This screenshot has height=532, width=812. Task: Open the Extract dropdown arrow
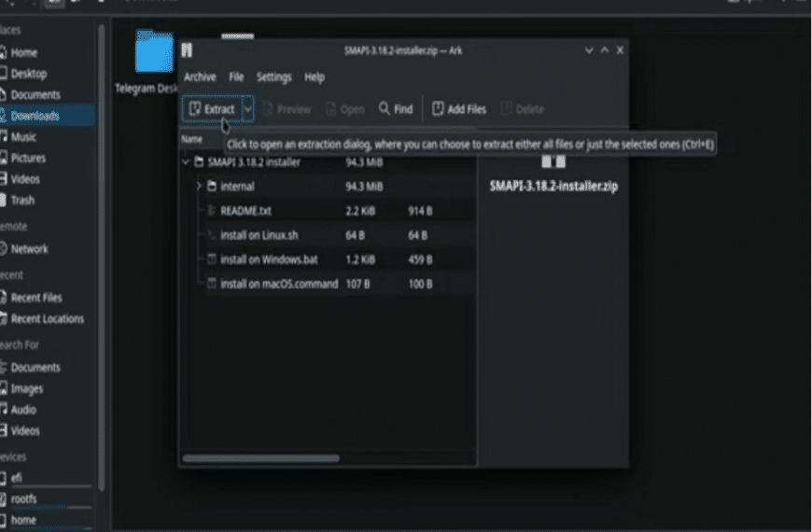248,109
